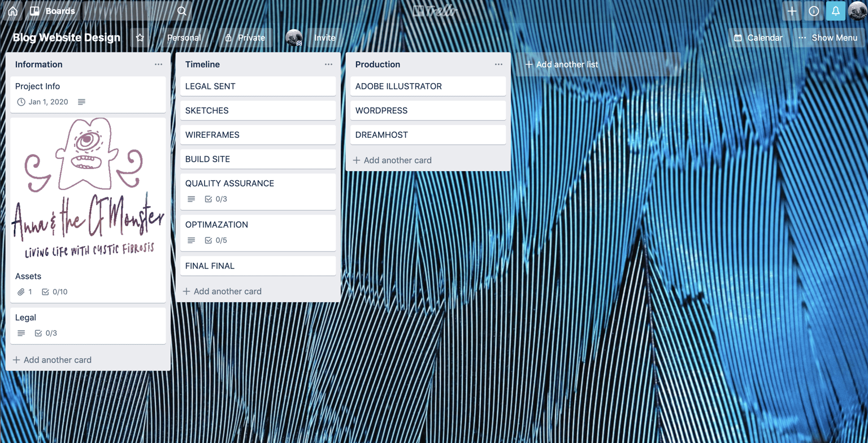This screenshot has height=443, width=868.
Task: Click description icon on OPTIMAZATION card
Action: [x=192, y=241]
